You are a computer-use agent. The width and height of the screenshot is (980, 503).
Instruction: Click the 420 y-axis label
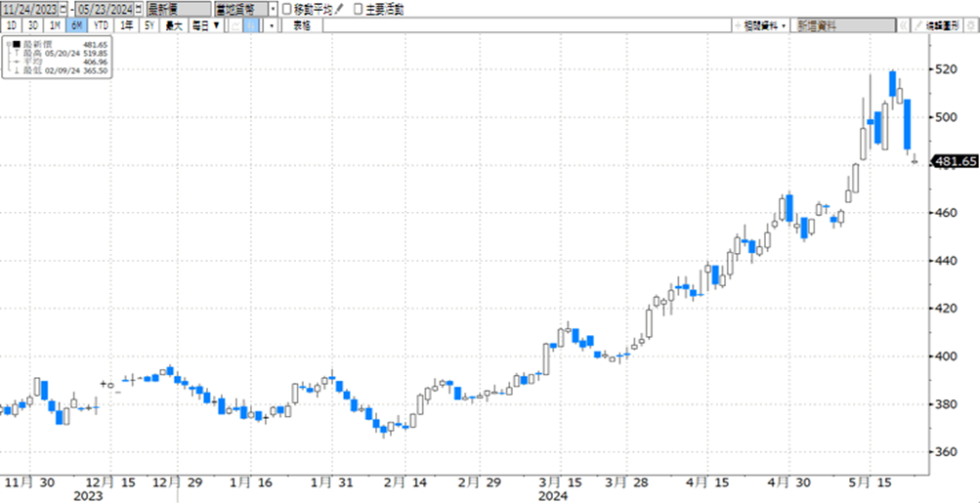948,309
